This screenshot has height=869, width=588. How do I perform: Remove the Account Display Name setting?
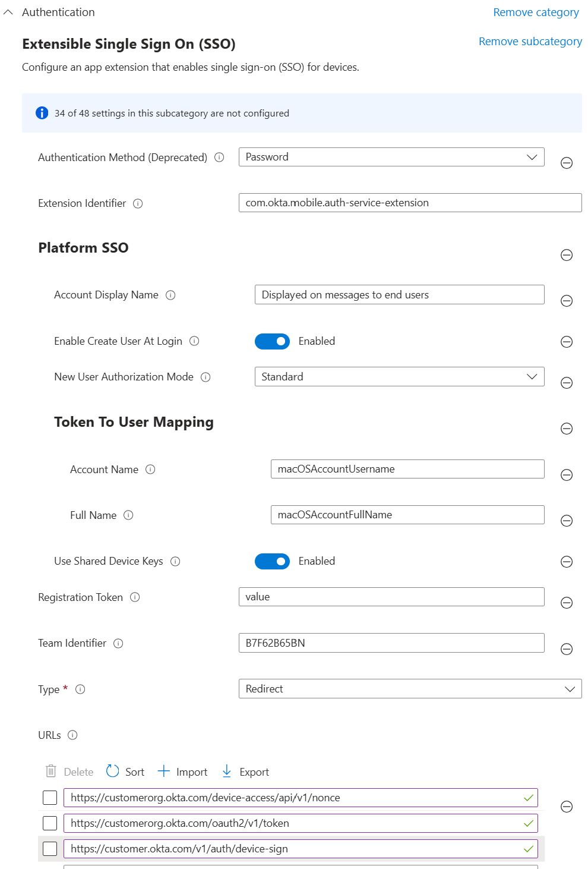(567, 301)
